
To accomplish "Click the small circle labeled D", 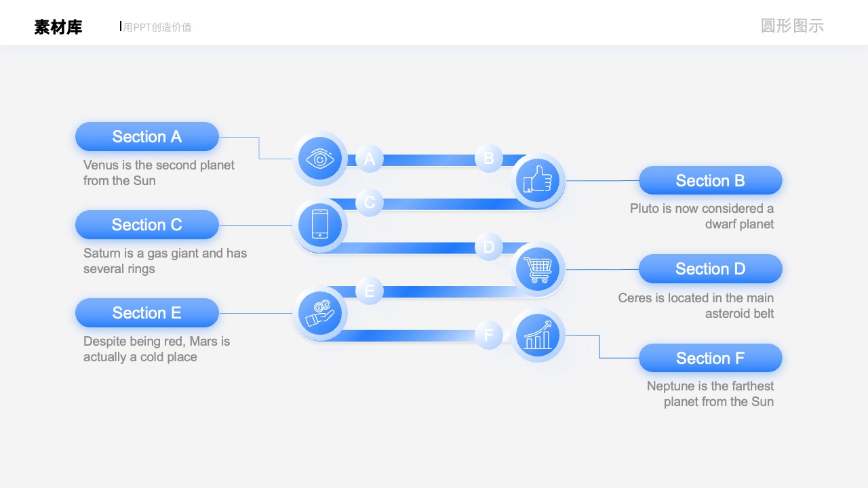I will 489,247.
